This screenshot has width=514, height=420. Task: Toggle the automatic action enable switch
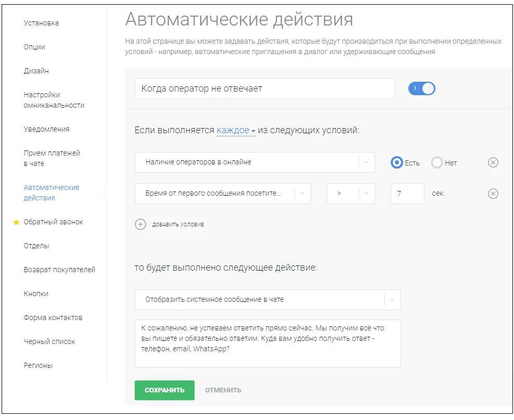coord(421,88)
